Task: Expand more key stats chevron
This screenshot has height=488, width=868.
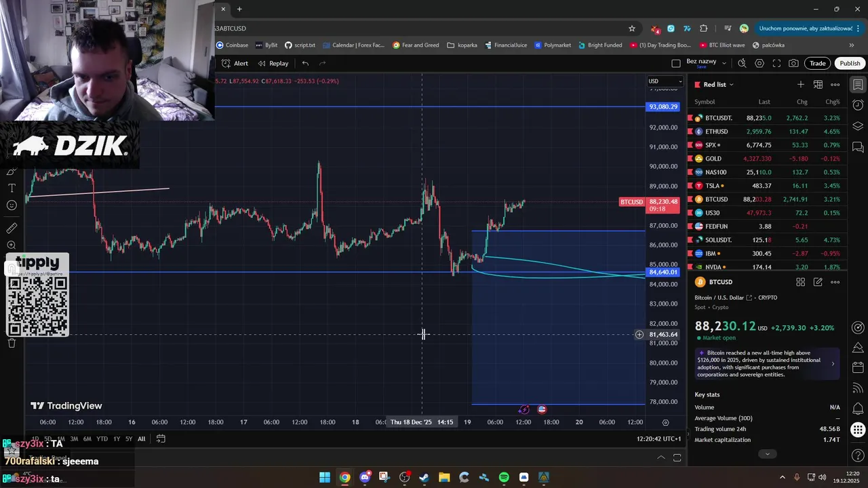Action: pos(767,454)
